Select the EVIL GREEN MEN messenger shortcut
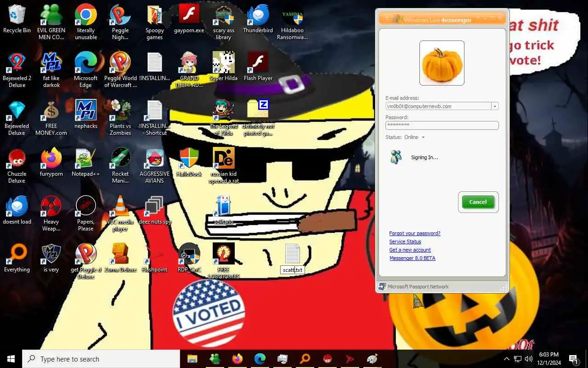588x368 pixels. [x=51, y=22]
